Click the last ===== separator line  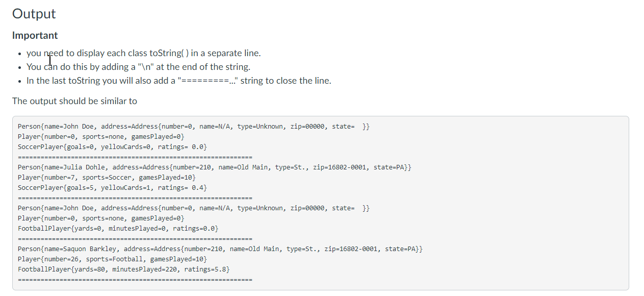(x=135, y=279)
